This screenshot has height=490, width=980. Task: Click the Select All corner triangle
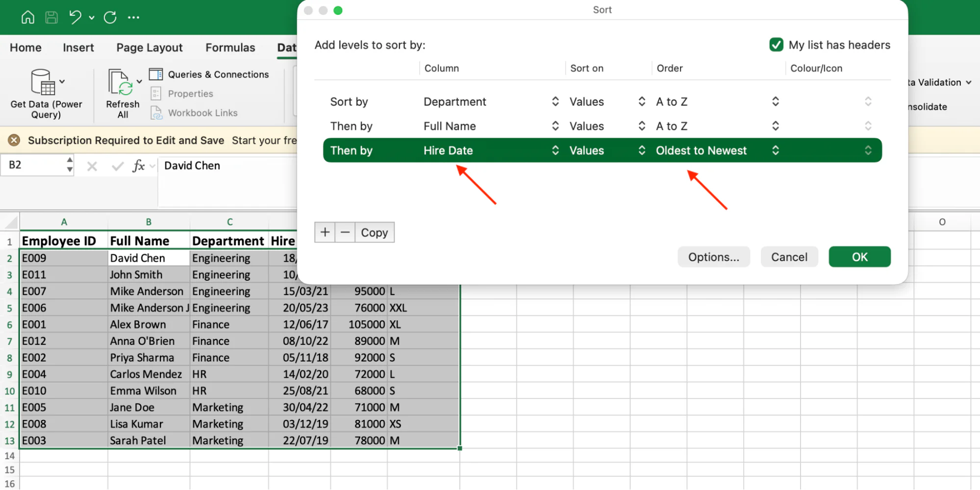pyautogui.click(x=10, y=222)
